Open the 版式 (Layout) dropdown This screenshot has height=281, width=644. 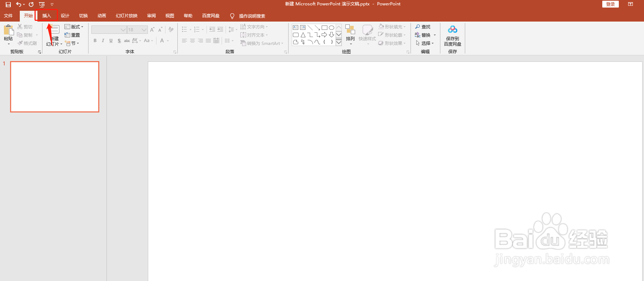[x=74, y=27]
